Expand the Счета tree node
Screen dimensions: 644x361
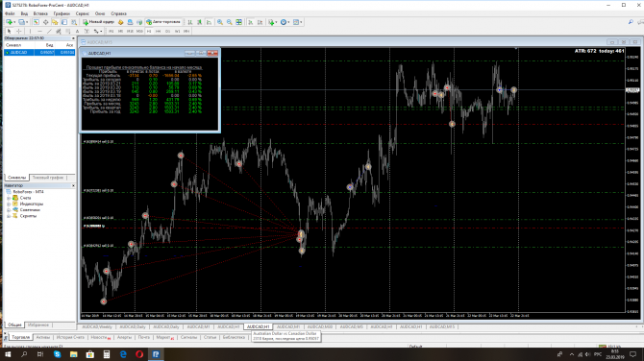click(x=9, y=198)
